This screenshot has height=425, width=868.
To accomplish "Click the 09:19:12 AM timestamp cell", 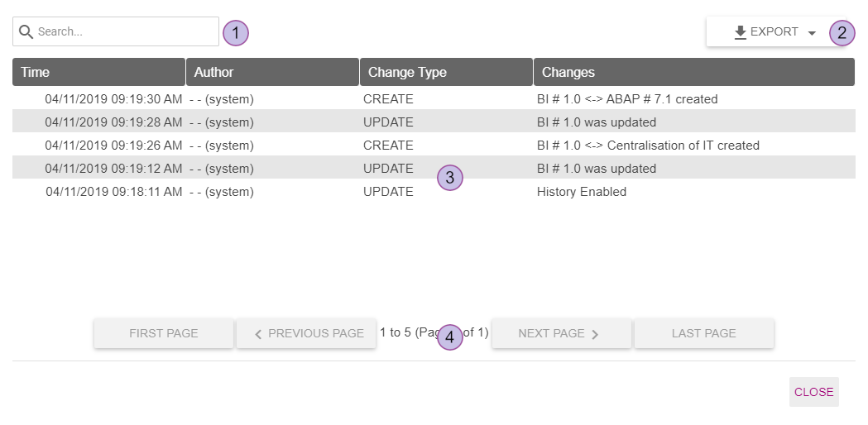I will click(x=113, y=169).
